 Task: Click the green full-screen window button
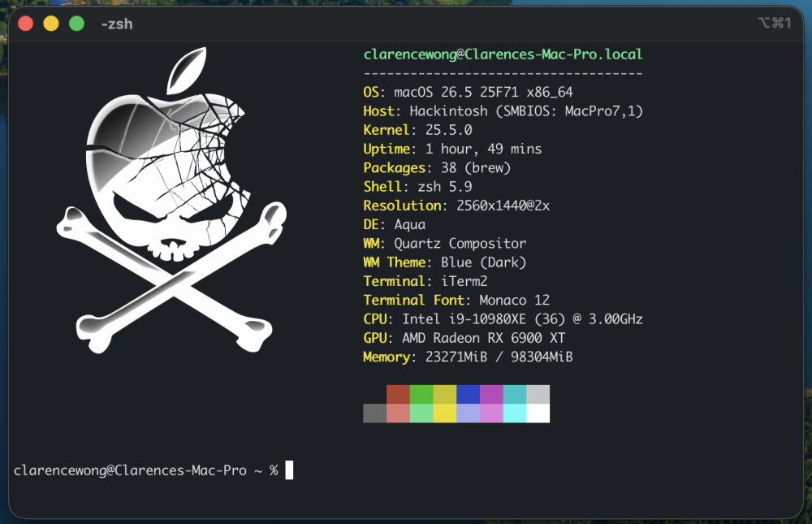76,24
